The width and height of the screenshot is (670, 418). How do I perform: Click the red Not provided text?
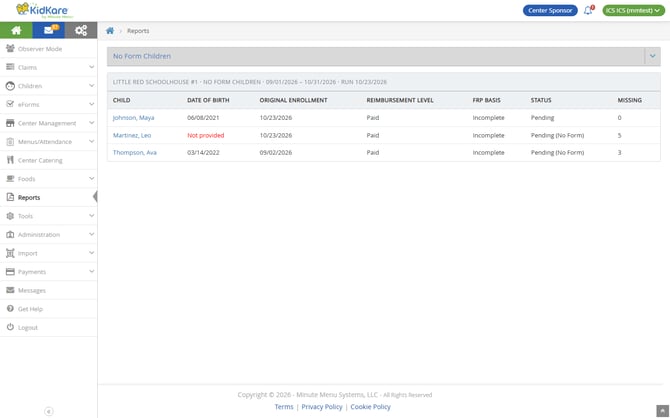click(206, 135)
